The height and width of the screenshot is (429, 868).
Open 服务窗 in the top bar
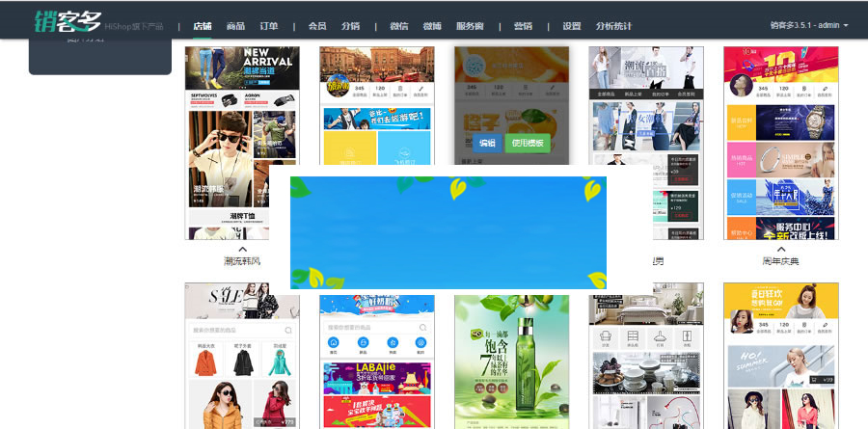[471, 26]
